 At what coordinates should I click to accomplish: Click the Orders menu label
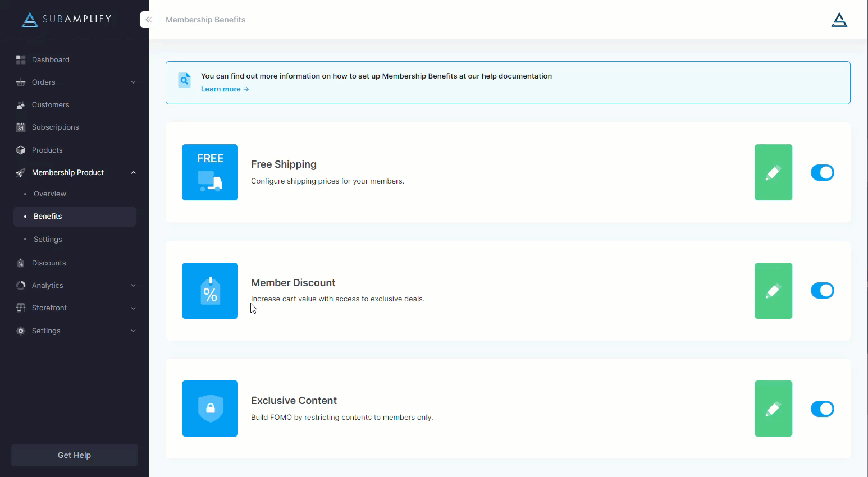[44, 82]
